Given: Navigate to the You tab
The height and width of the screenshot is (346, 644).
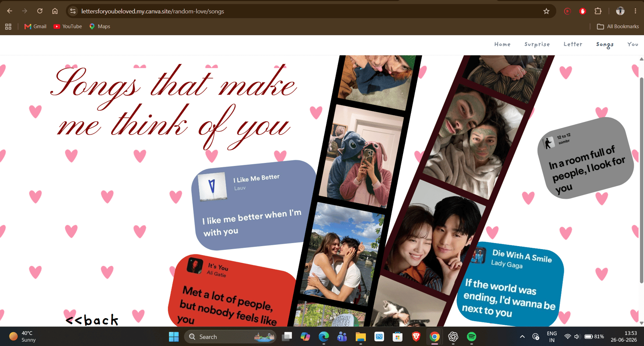Looking at the screenshot, I should coord(633,44).
